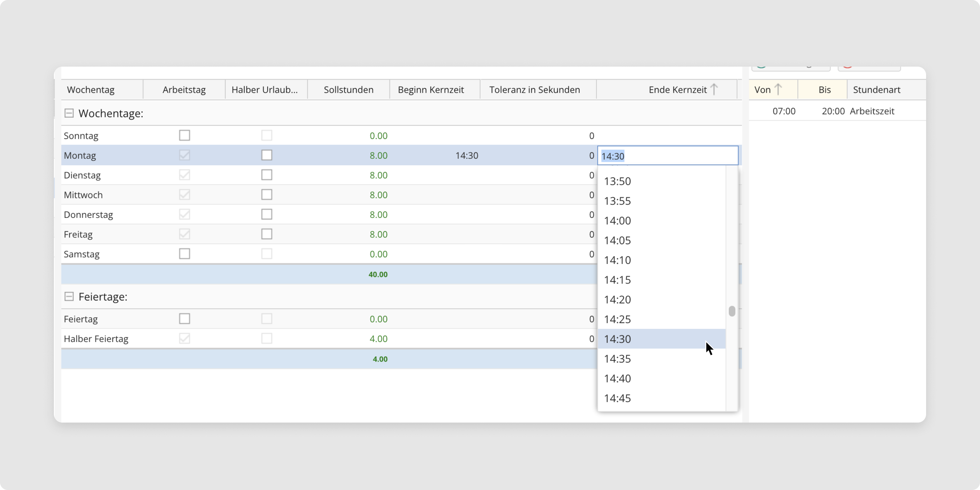980x490 pixels.
Task: Click the Von column sort arrow
Action: coord(778,90)
